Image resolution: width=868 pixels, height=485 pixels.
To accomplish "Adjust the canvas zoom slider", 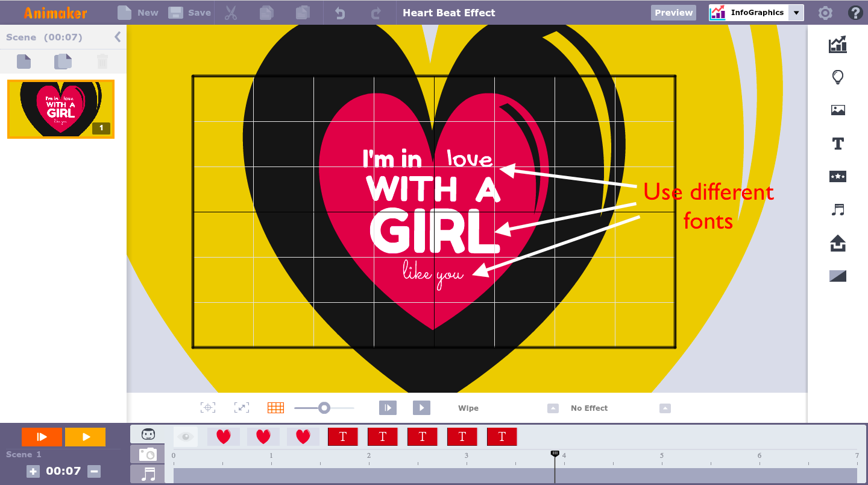I will [x=324, y=408].
